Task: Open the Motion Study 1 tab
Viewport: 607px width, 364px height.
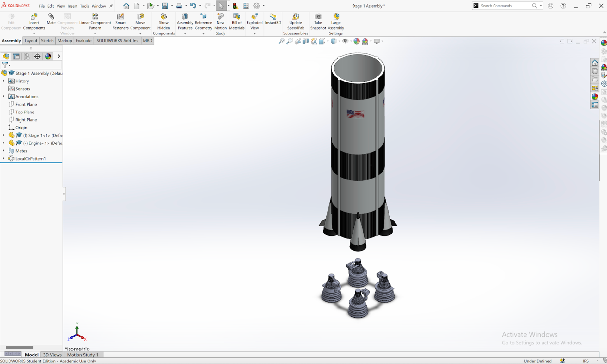Action: click(83, 355)
